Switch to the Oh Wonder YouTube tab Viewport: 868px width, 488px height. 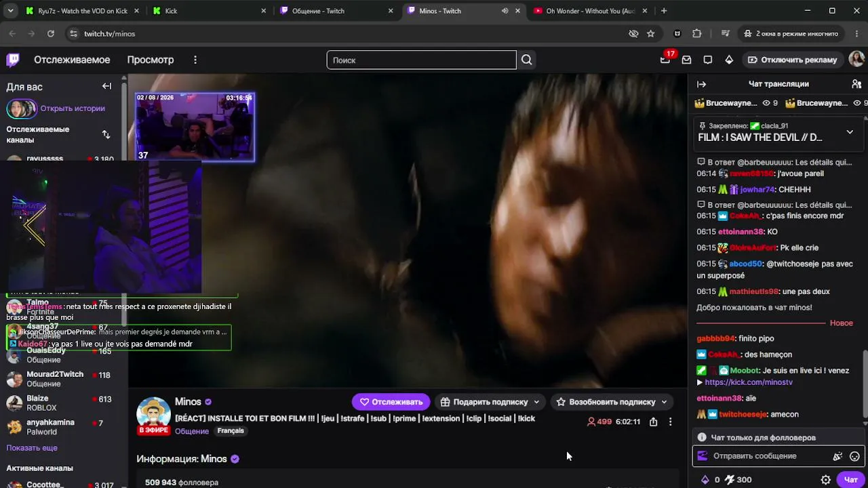point(590,11)
